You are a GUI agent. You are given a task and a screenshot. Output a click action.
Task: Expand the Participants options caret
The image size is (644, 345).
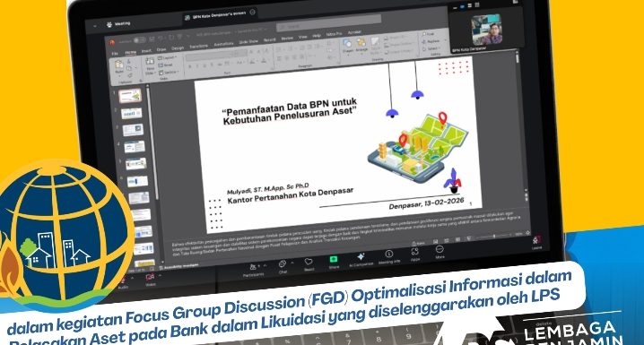coord(265,265)
